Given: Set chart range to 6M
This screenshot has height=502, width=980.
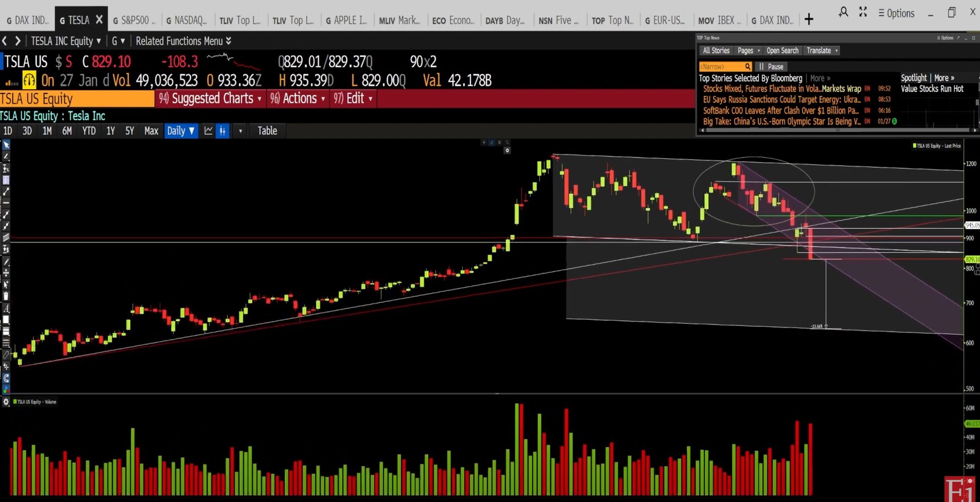Looking at the screenshot, I should pyautogui.click(x=67, y=131).
